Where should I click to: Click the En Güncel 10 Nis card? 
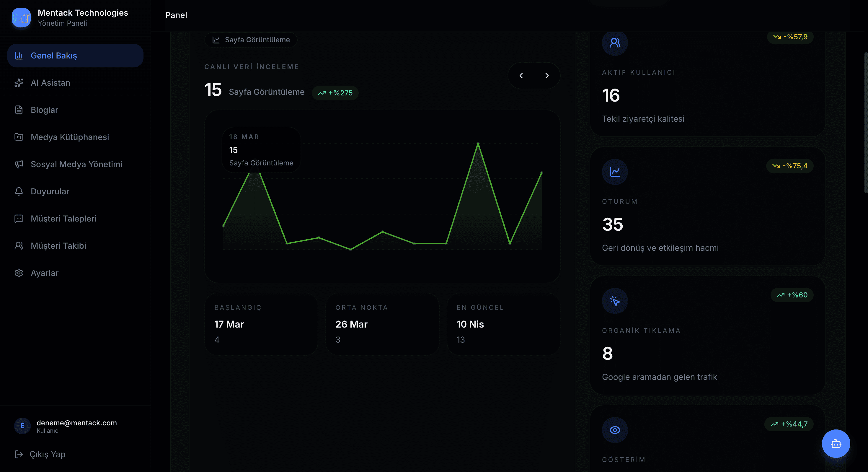(x=503, y=324)
